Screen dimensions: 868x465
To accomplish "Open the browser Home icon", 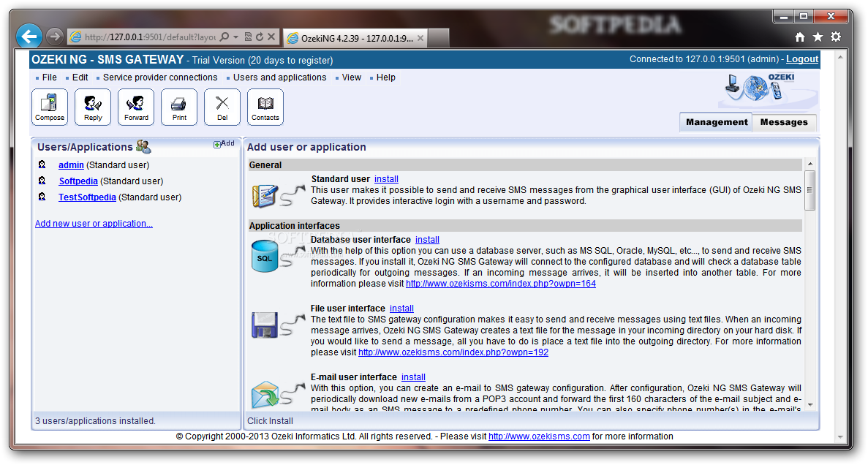I will click(x=800, y=37).
